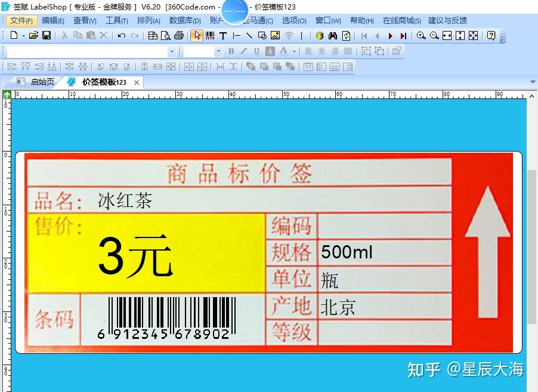This screenshot has height=392, width=538.
Task: Toggle bold text formatting
Action: click(231, 51)
